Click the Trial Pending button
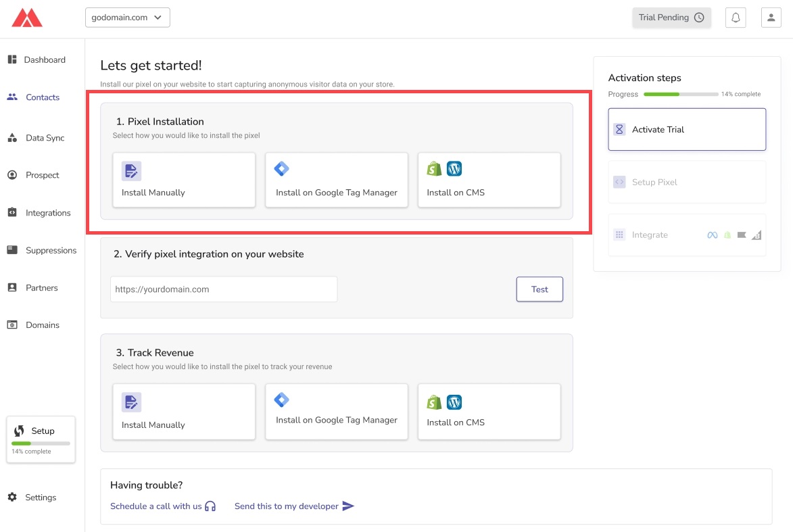The height and width of the screenshot is (532, 793). [671, 18]
